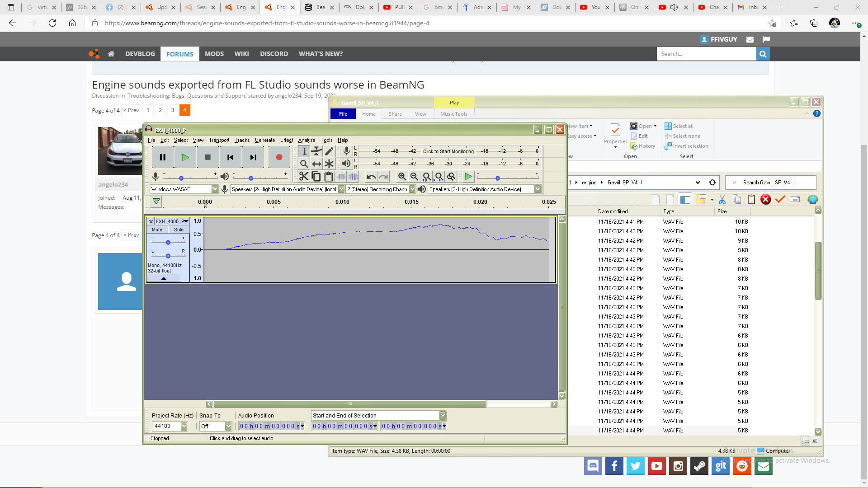Open the MODS tab on BeamNG site
Viewport: 868px width, 488px height.
(x=214, y=54)
